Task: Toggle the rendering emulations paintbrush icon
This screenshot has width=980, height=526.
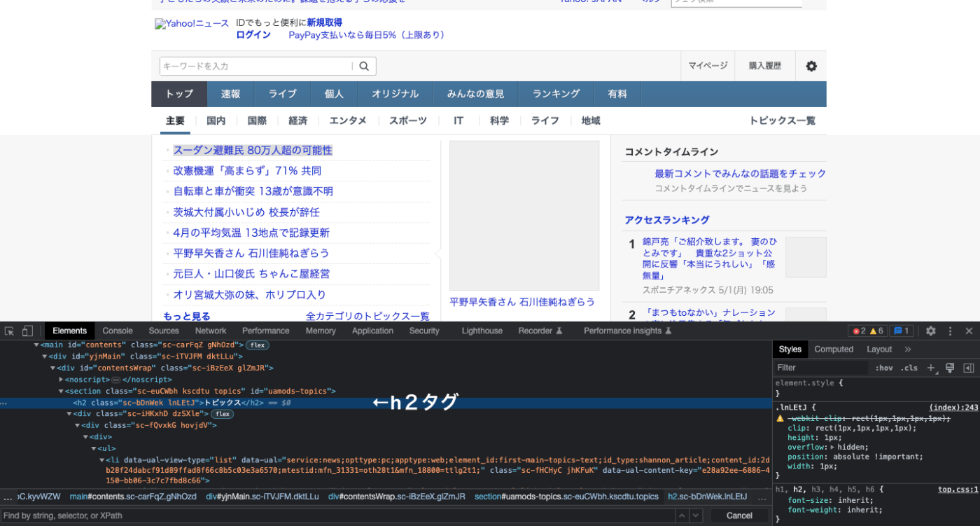Action: 950,368
